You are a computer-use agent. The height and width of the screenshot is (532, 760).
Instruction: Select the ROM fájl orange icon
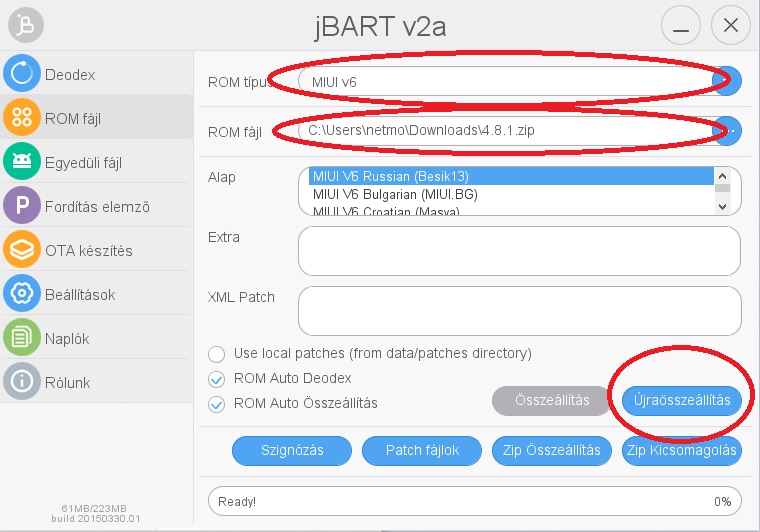pyautogui.click(x=21, y=118)
